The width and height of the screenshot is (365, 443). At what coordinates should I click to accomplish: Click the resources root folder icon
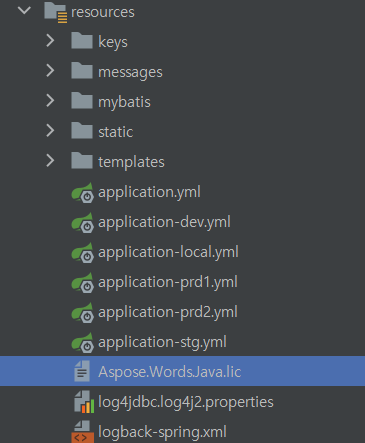(56, 12)
